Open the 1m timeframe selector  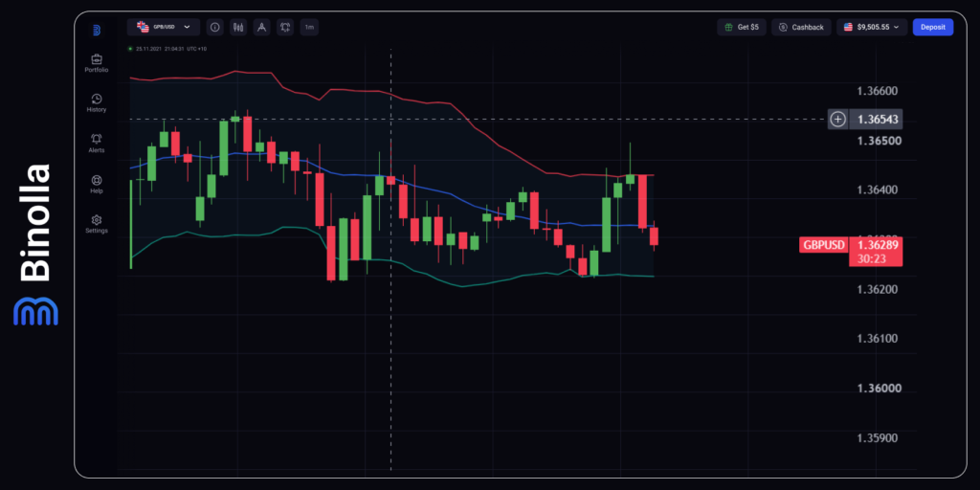pos(309,27)
